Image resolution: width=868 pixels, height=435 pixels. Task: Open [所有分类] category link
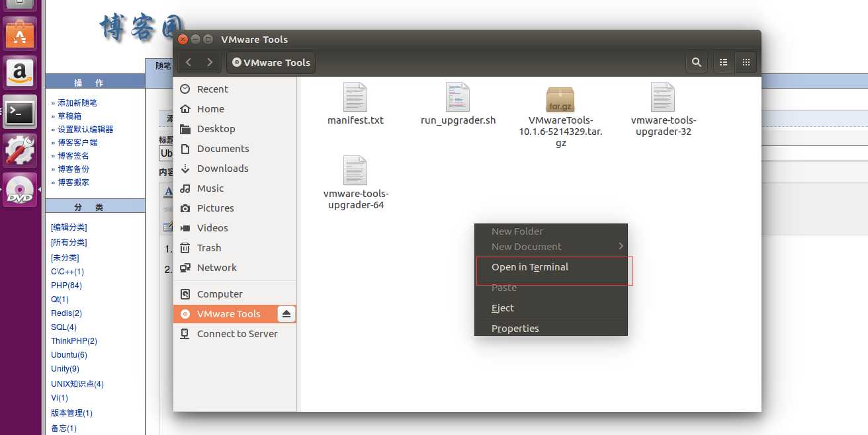coord(69,243)
